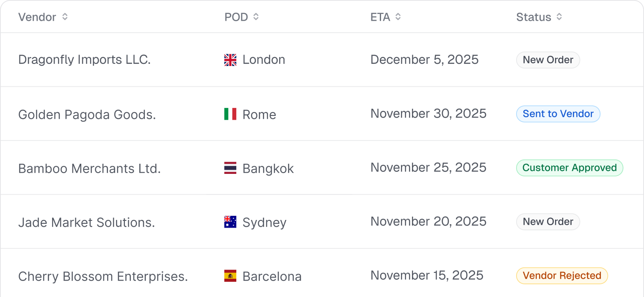Sort table by the Status column arrows

[x=559, y=17]
